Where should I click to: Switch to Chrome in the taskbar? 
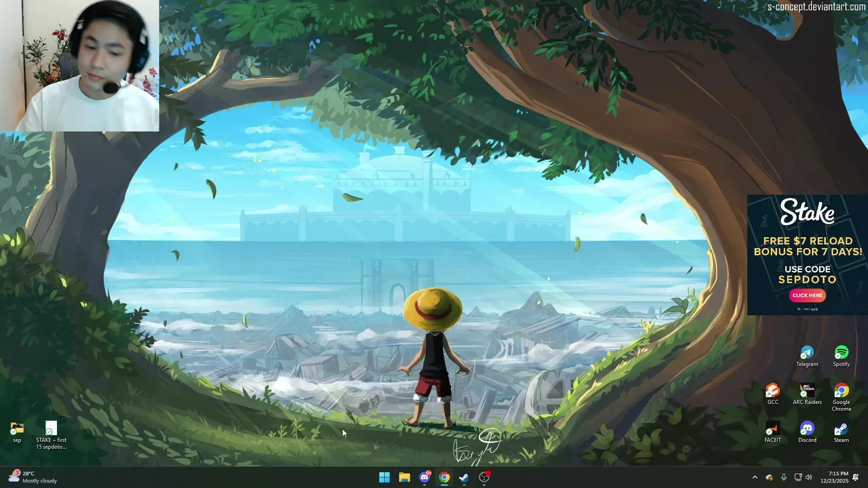[444, 477]
